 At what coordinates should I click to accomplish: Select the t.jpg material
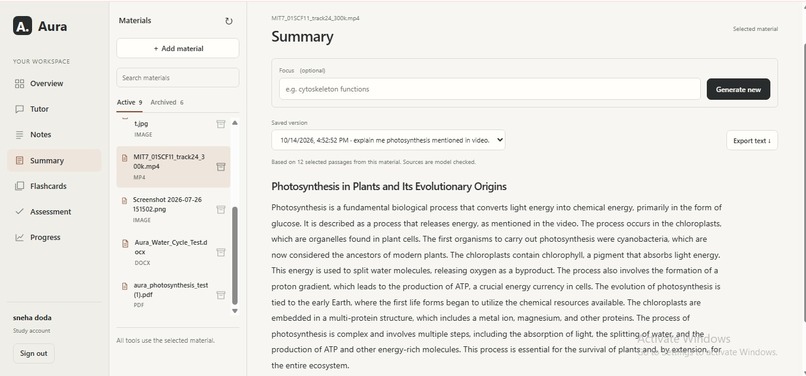(x=173, y=128)
